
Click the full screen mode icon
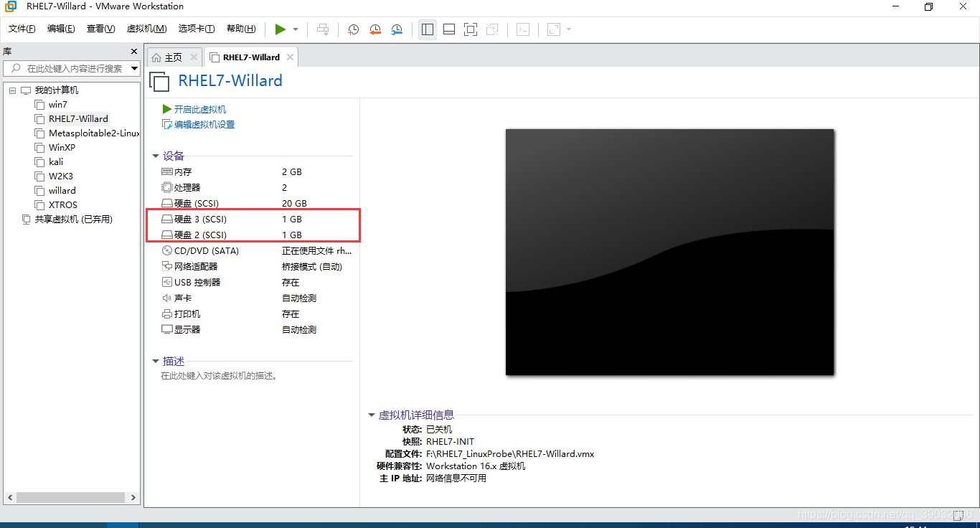point(471,29)
